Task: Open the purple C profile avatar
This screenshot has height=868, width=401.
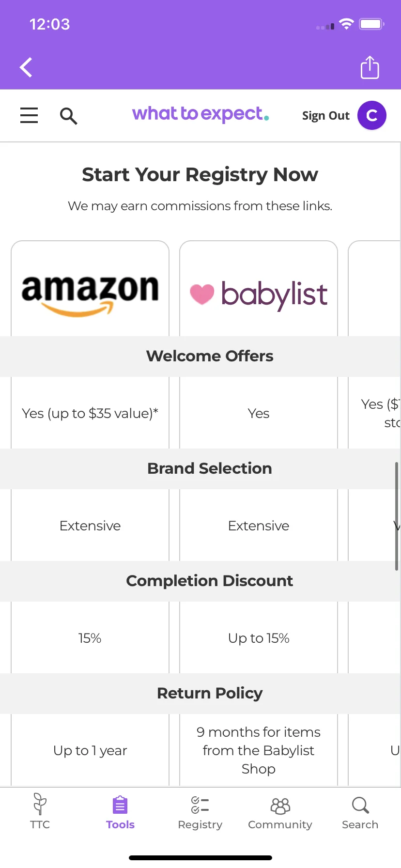Action: pyautogui.click(x=372, y=115)
